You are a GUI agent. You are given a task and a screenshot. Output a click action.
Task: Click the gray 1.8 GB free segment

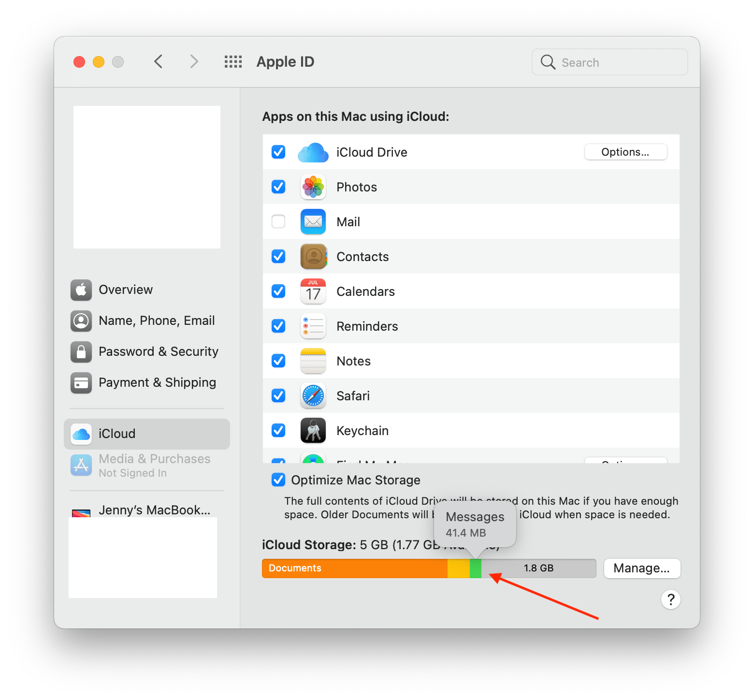(x=539, y=569)
